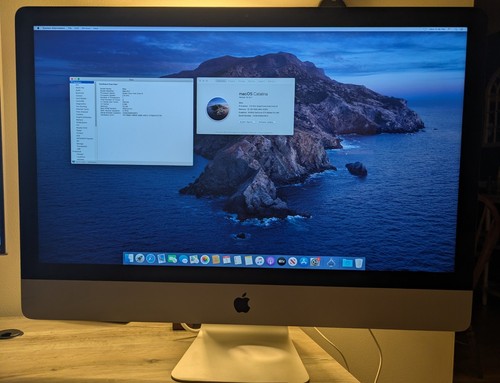Open the Calendar app in the dock
This screenshot has height=383, width=500.
(x=227, y=260)
